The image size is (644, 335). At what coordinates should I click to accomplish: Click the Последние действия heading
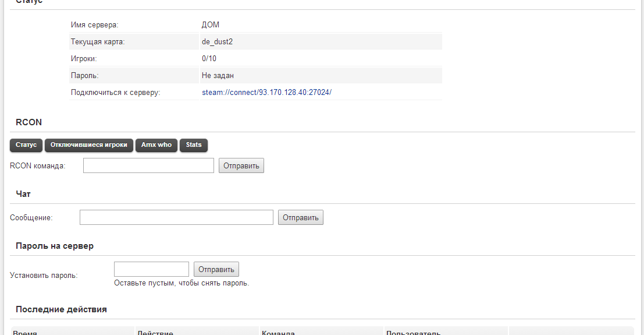(x=61, y=309)
